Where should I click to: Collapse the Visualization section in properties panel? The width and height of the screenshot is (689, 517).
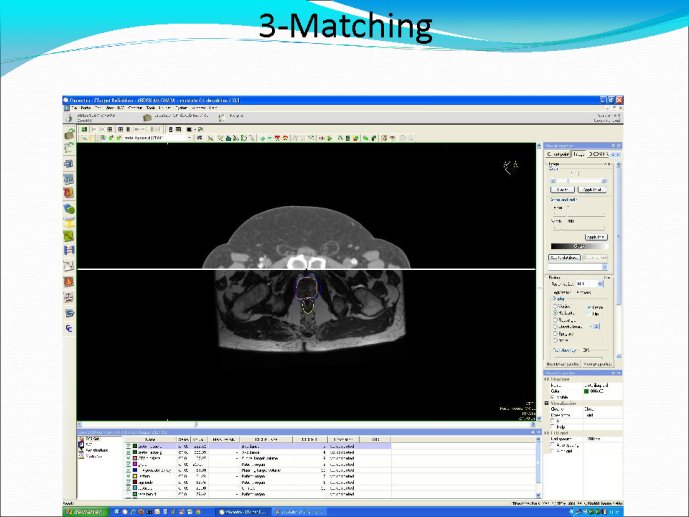click(x=547, y=403)
